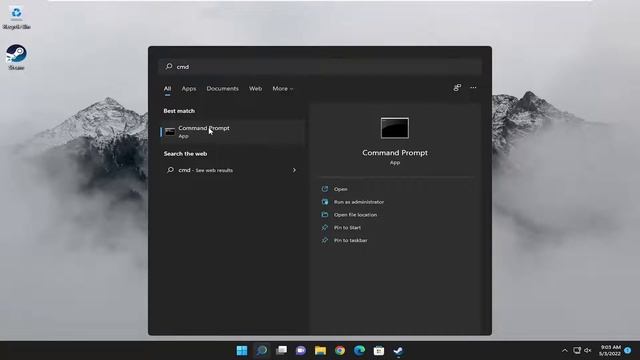Click the taskbar Search icon

pyautogui.click(x=262, y=351)
